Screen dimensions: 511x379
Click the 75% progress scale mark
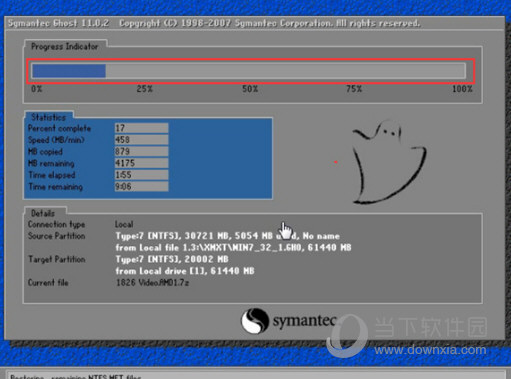point(354,89)
